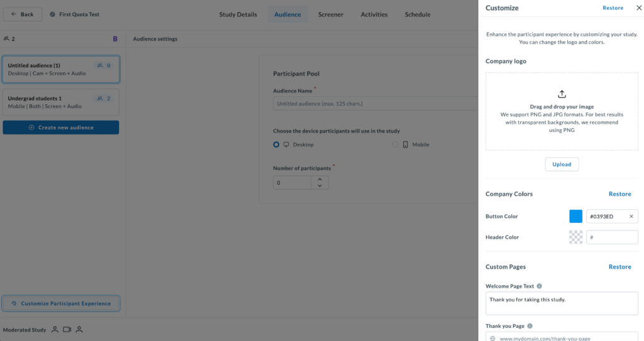The width and height of the screenshot is (644, 341).
Task: Restore the Company Colors to default
Action: pyautogui.click(x=619, y=194)
